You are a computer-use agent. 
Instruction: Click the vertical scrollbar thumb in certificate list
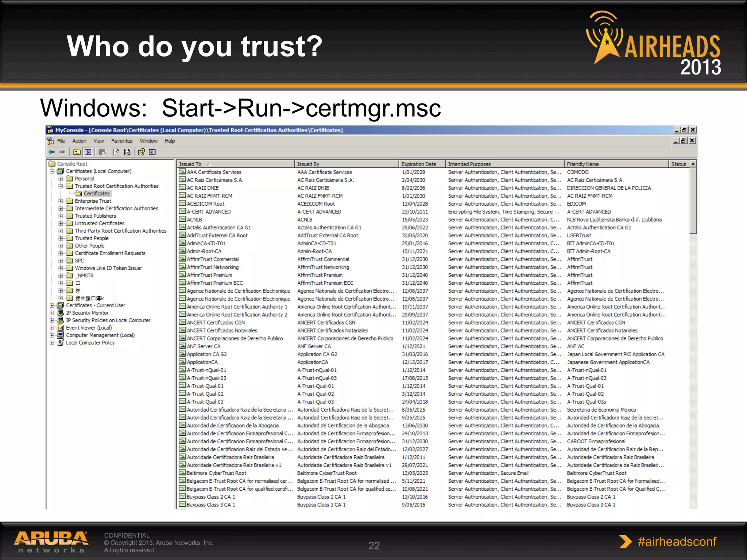tap(693, 201)
